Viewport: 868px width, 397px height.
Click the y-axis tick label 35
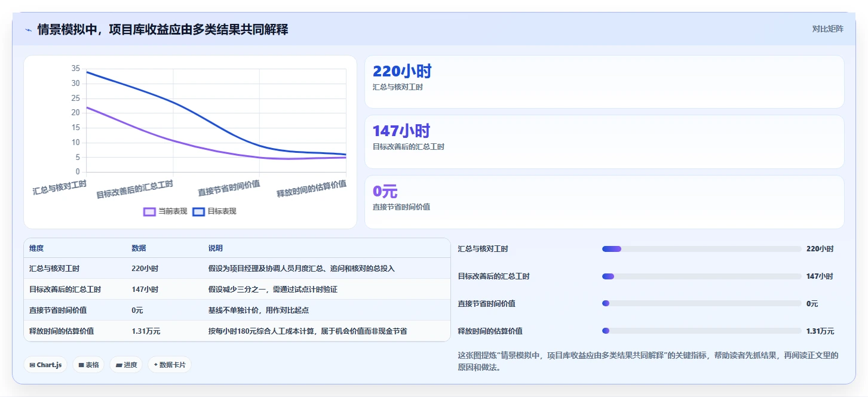(75, 69)
